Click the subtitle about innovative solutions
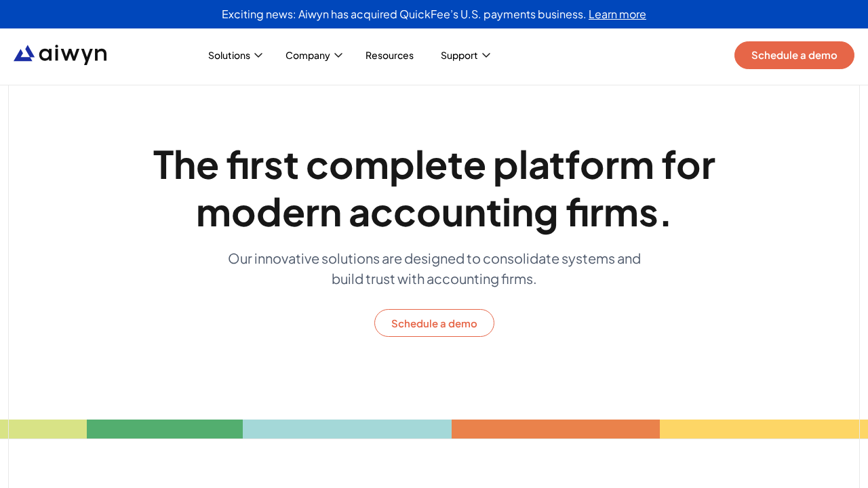 point(434,268)
